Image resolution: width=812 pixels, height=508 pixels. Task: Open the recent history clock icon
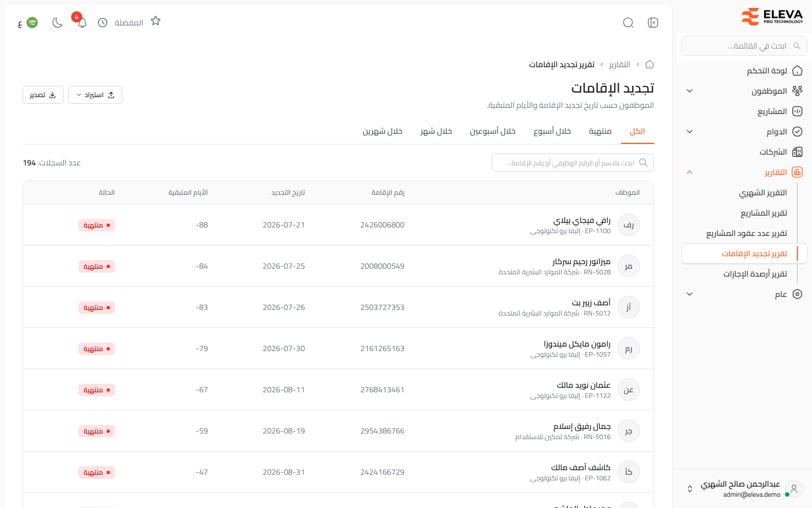click(x=103, y=23)
